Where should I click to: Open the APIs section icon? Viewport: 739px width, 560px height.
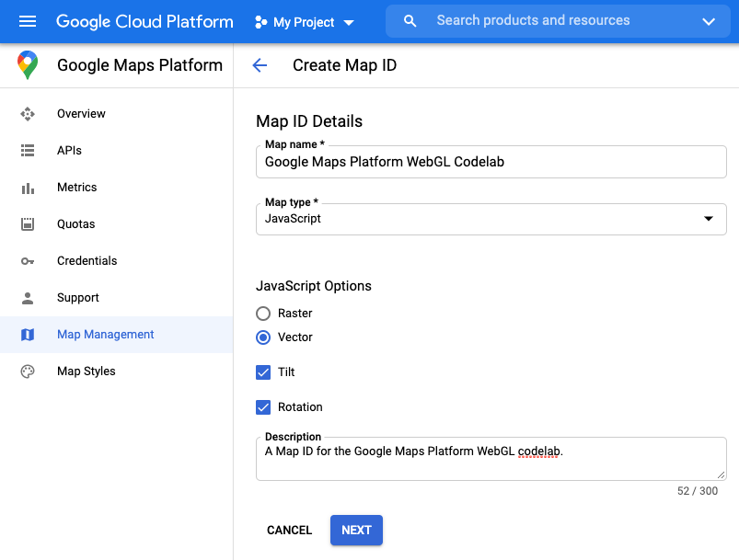(x=29, y=150)
